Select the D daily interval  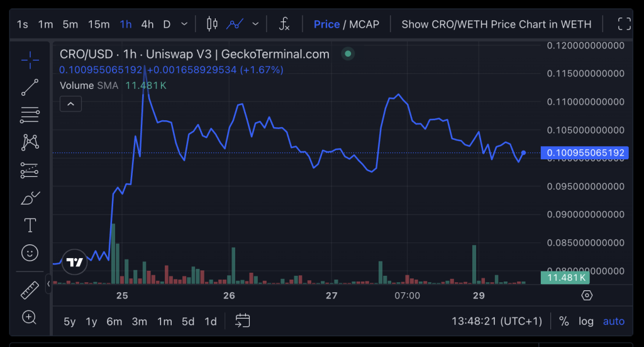click(x=167, y=25)
